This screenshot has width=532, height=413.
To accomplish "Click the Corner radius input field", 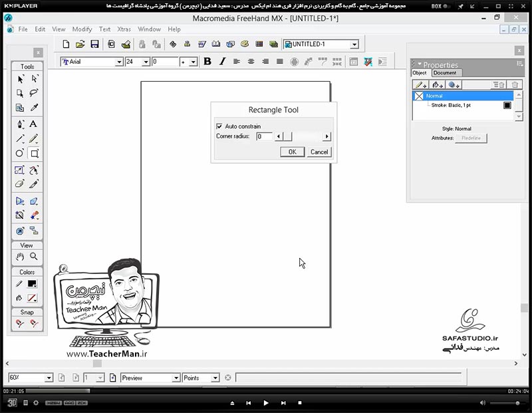I will click(x=264, y=136).
